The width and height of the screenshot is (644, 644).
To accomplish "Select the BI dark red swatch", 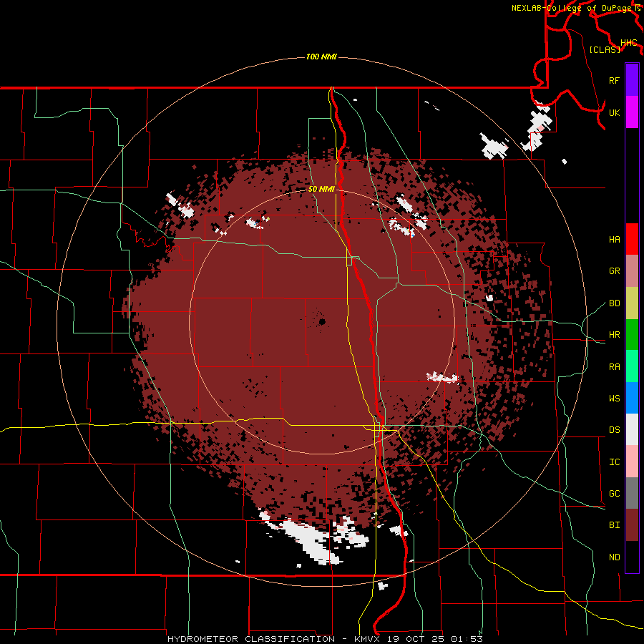I will click(632, 525).
